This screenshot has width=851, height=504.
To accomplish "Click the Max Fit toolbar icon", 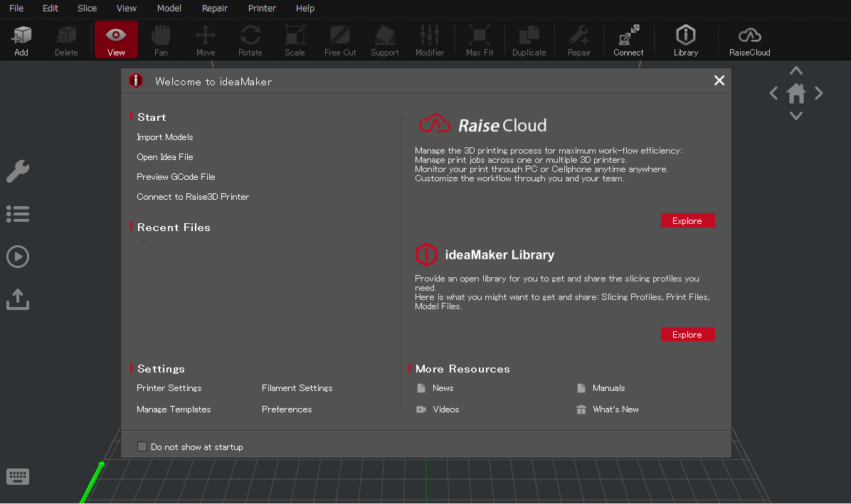I will [480, 40].
